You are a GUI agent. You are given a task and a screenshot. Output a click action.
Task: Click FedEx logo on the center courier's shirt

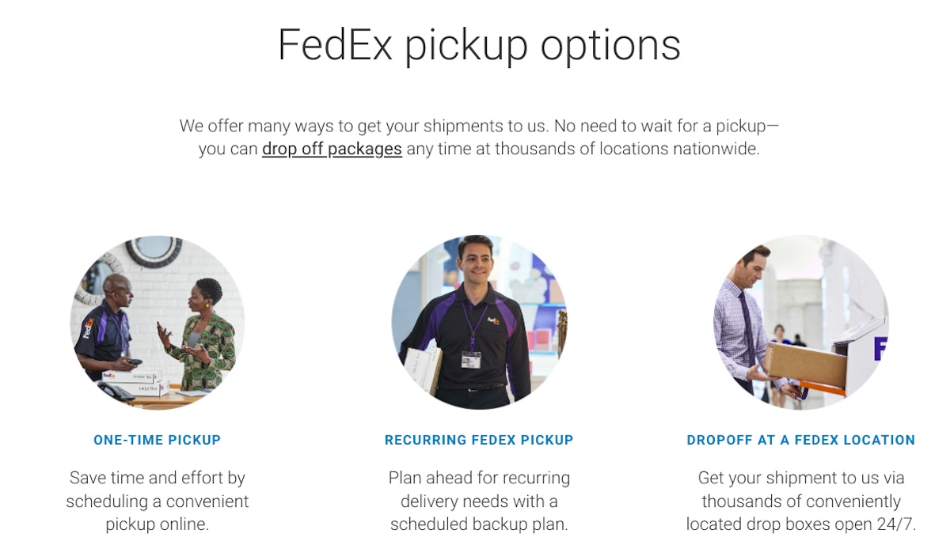click(493, 320)
